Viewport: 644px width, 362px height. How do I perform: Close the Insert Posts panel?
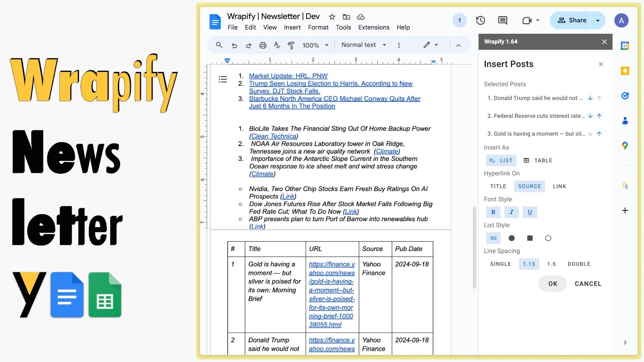601,64
